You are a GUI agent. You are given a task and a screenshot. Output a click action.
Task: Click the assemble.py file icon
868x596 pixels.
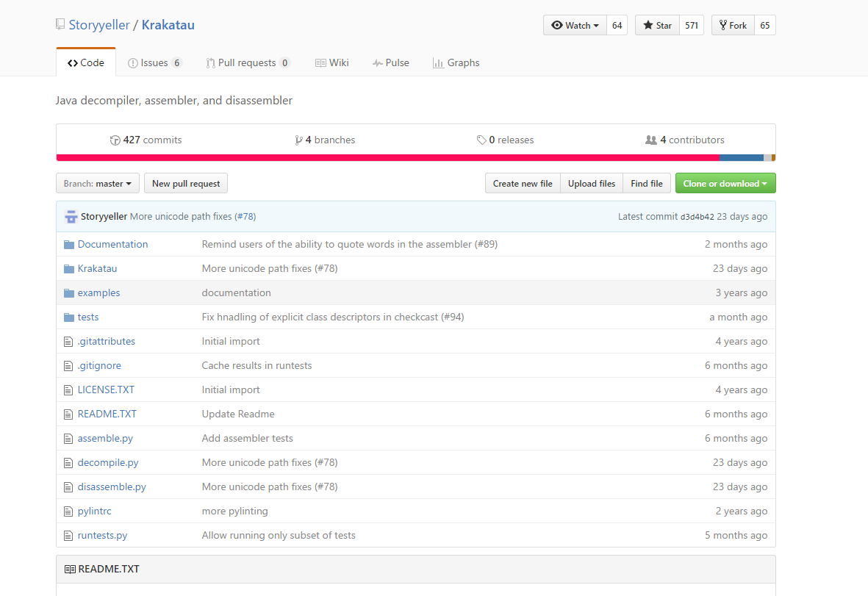68,439
